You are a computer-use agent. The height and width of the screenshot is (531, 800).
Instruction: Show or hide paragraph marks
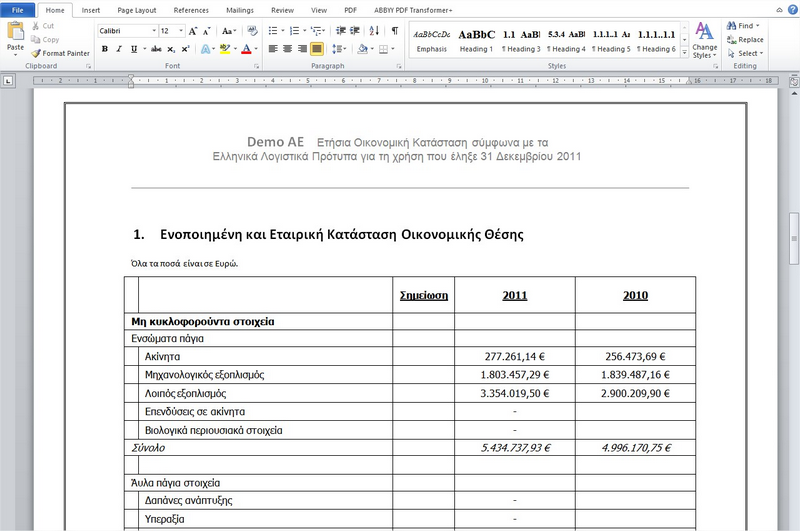(x=394, y=31)
